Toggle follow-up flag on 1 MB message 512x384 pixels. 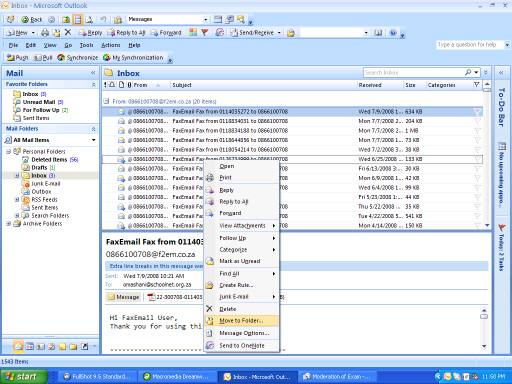point(478,131)
